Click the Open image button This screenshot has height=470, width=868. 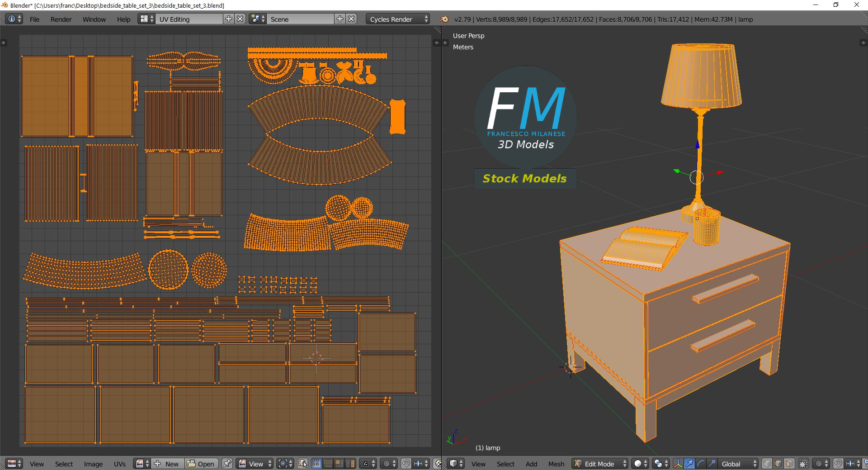tap(201, 464)
